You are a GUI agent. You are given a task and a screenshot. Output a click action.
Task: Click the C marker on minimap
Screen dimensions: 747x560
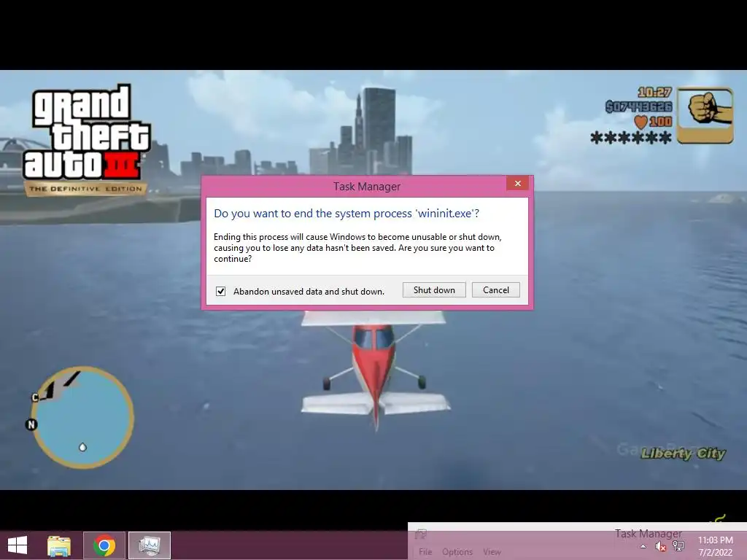(35, 397)
